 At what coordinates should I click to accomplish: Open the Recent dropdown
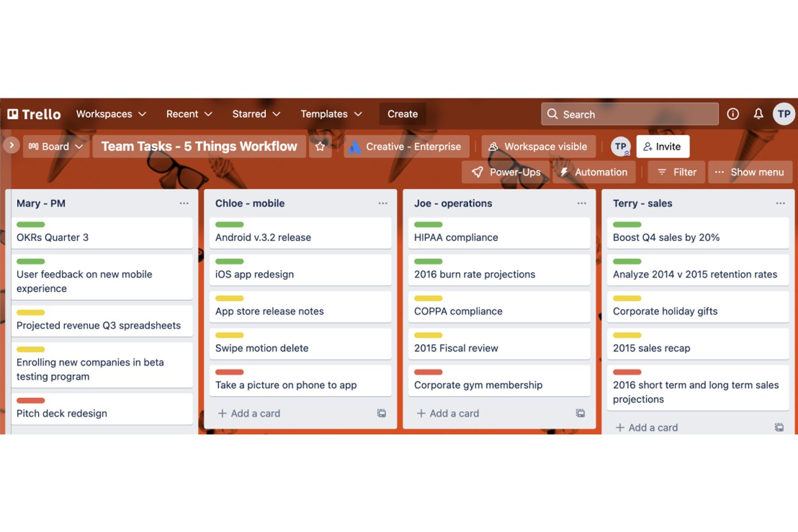[x=189, y=114]
